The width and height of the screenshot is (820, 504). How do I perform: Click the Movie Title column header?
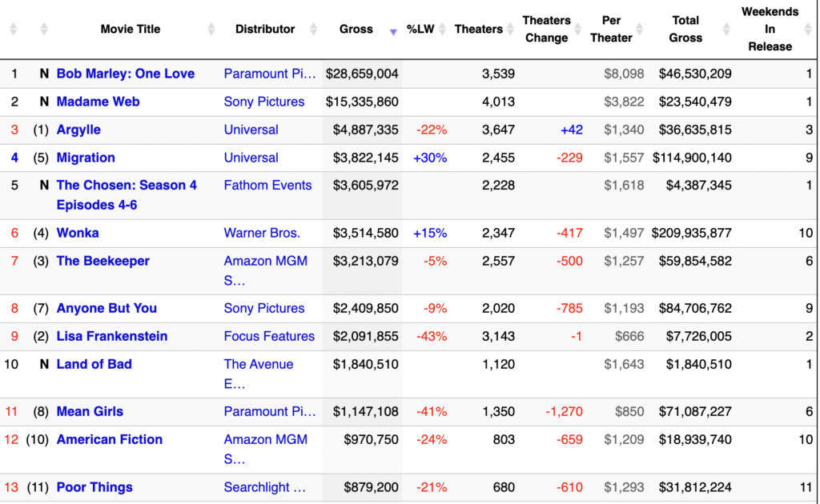pyautogui.click(x=131, y=30)
